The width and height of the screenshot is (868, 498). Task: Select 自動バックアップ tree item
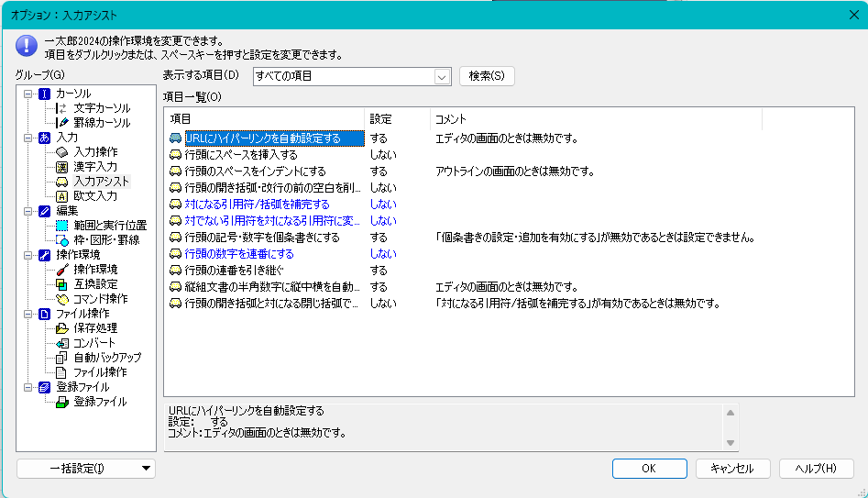coord(107,357)
